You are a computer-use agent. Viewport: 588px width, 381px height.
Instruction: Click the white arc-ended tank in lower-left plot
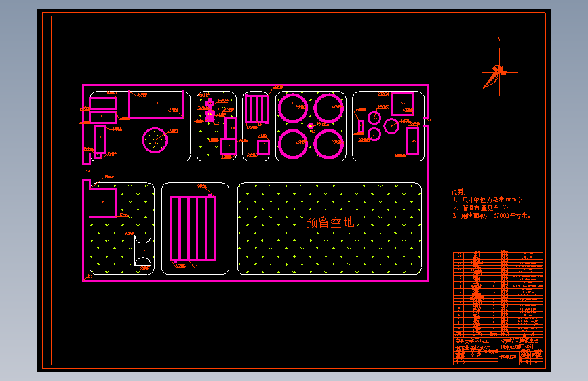click(143, 250)
